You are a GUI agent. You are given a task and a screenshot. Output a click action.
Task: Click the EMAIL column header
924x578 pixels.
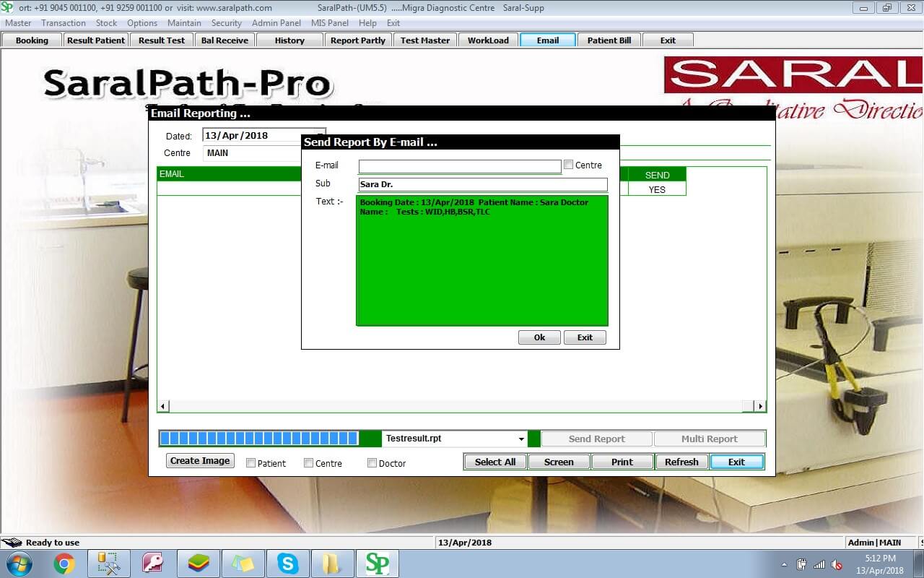coord(229,174)
